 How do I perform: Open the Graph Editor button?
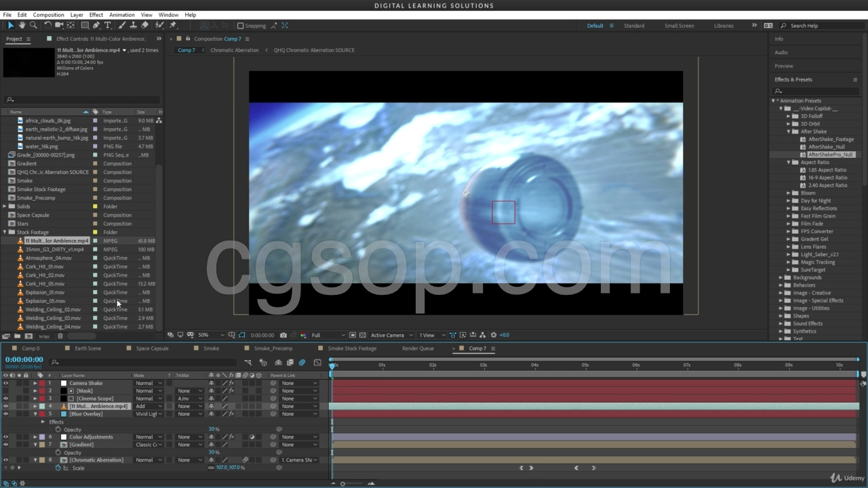point(317,363)
